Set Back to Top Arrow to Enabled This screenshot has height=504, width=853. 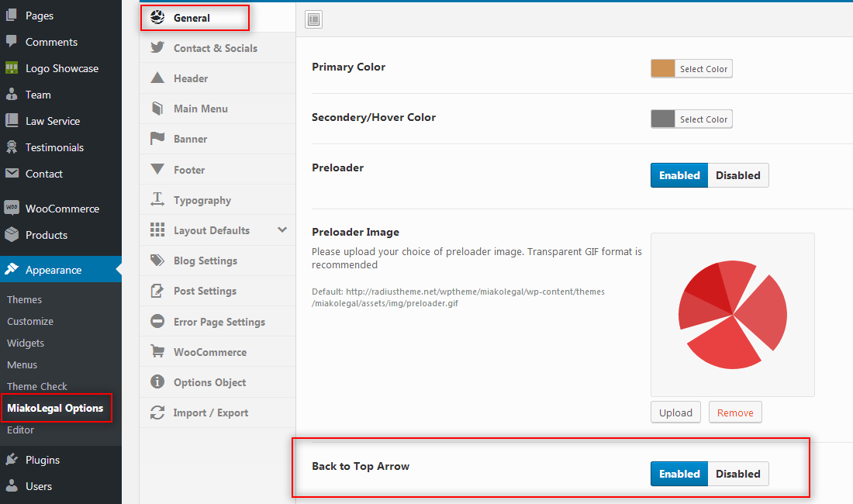pyautogui.click(x=679, y=474)
